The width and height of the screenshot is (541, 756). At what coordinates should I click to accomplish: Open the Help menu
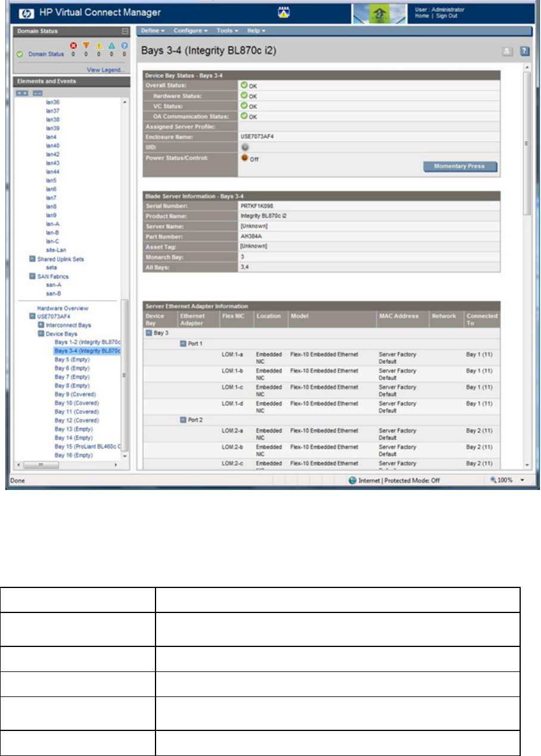coord(256,30)
